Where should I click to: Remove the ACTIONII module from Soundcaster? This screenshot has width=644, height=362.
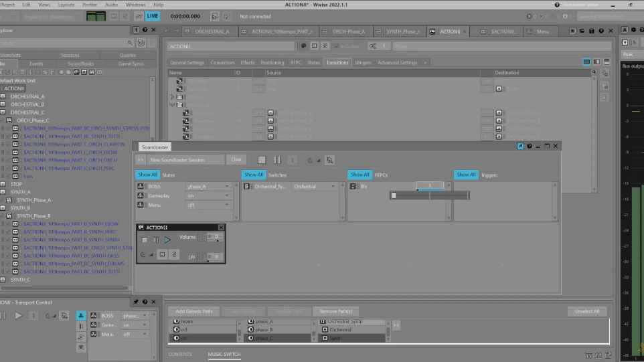tap(221, 228)
